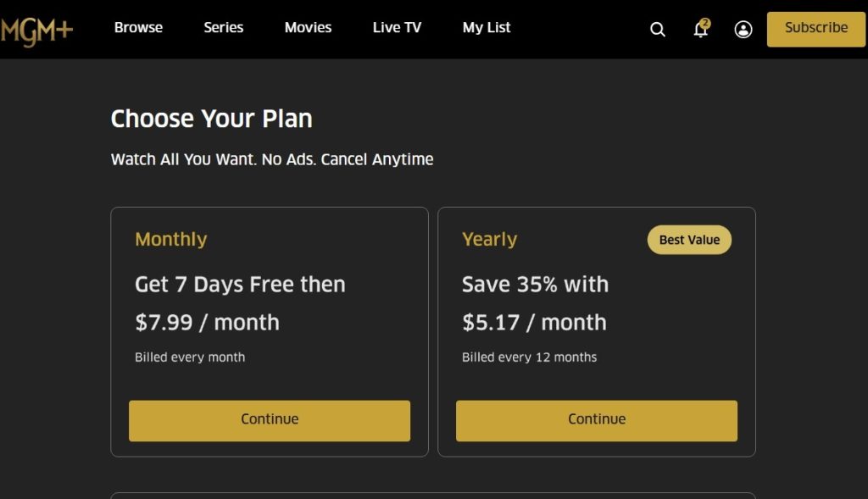View the two unread notifications badge

(x=706, y=20)
